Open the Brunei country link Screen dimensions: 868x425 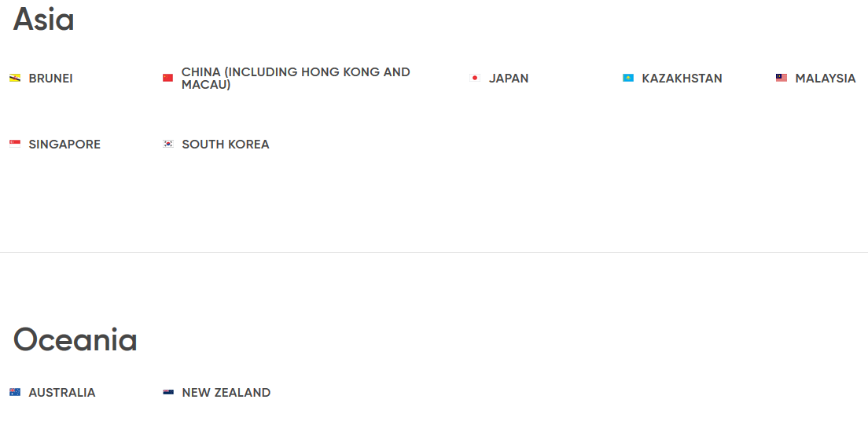pos(50,79)
